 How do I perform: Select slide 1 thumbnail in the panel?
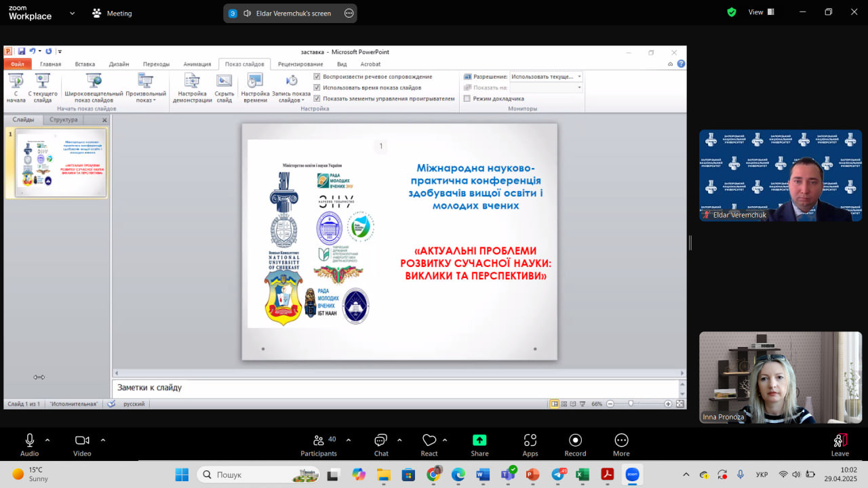(61, 163)
